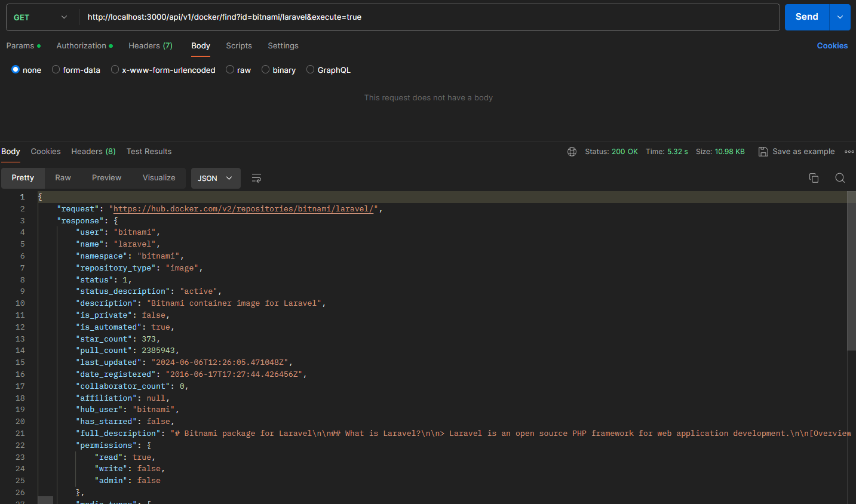This screenshot has width=856, height=504.
Task: Switch to the Authorization tab
Action: [82, 46]
